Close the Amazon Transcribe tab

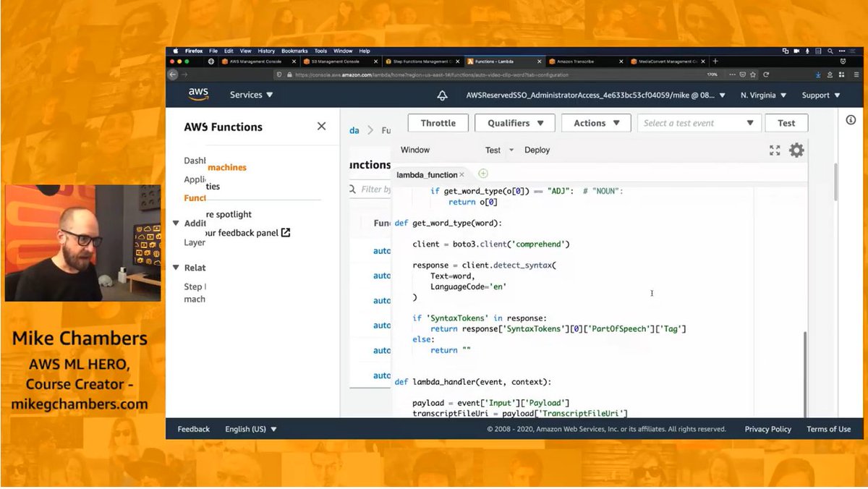(x=621, y=61)
